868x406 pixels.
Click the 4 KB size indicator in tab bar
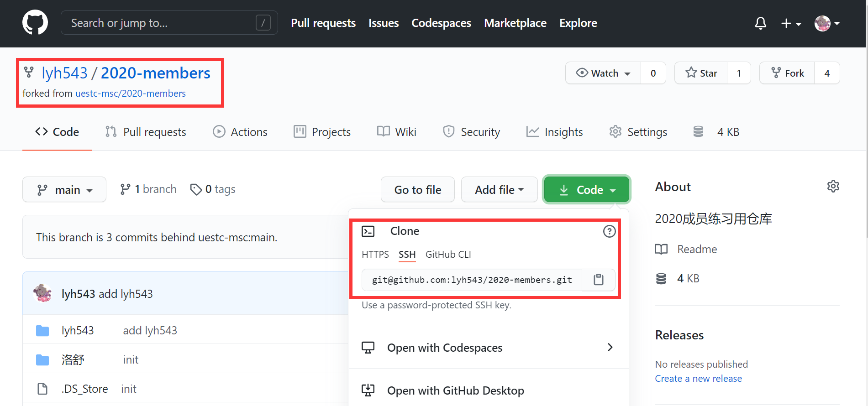click(716, 132)
